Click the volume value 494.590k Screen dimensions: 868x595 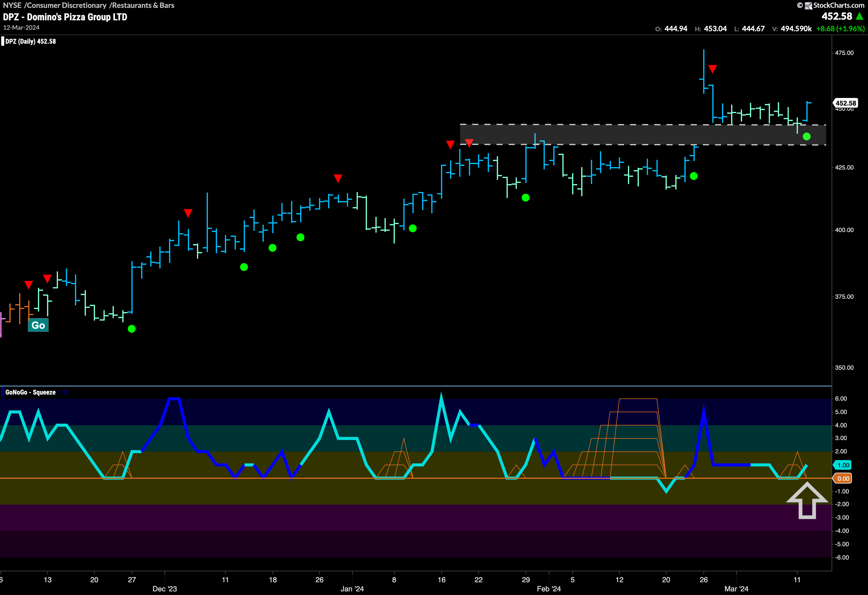point(796,29)
